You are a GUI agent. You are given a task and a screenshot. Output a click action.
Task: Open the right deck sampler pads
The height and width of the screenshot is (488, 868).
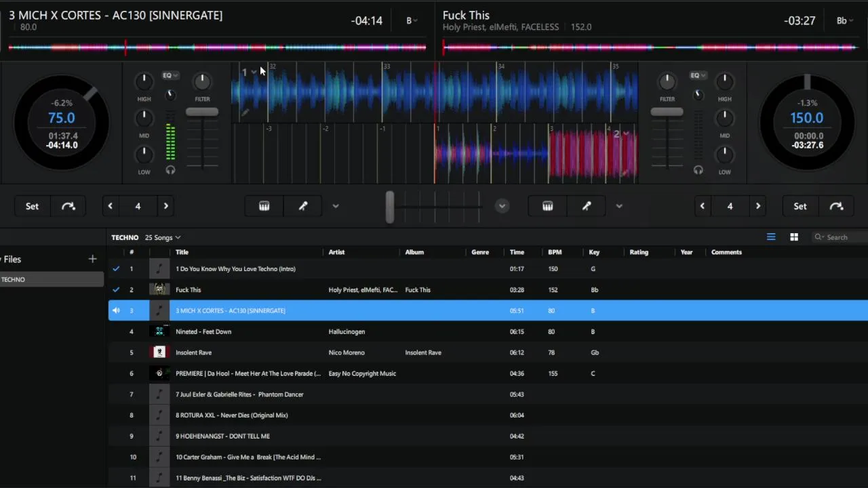coord(548,206)
